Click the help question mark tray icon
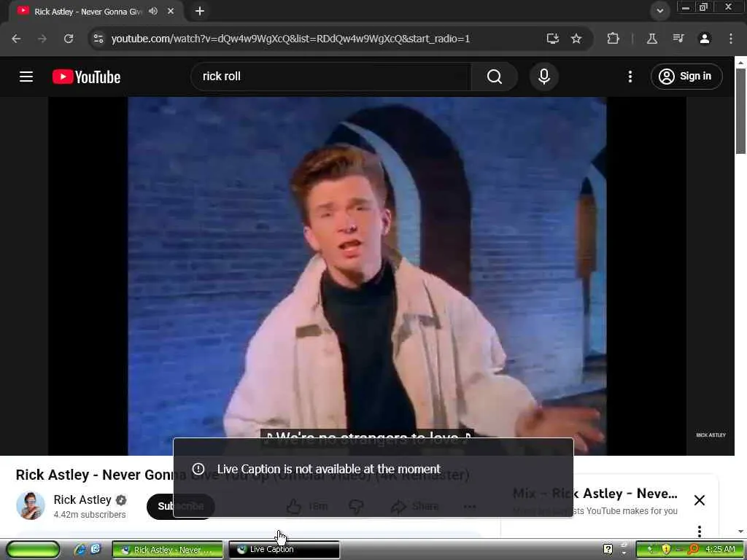The height and width of the screenshot is (560, 747). 608,550
